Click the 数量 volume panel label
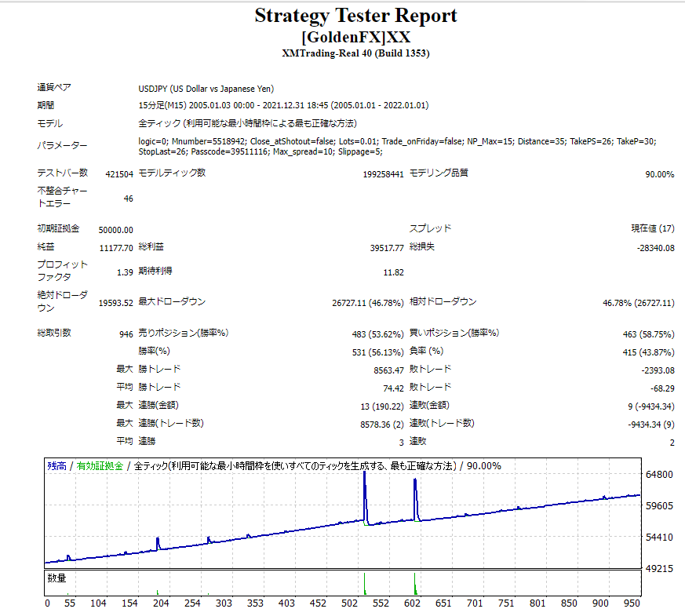 coord(56,578)
